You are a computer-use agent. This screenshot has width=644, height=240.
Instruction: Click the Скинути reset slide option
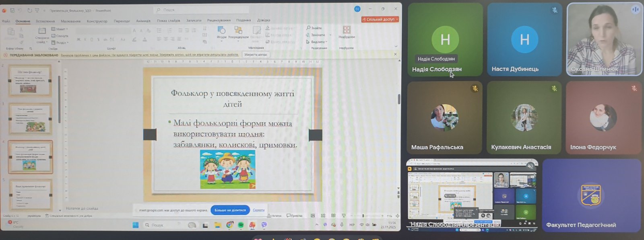[60, 36]
